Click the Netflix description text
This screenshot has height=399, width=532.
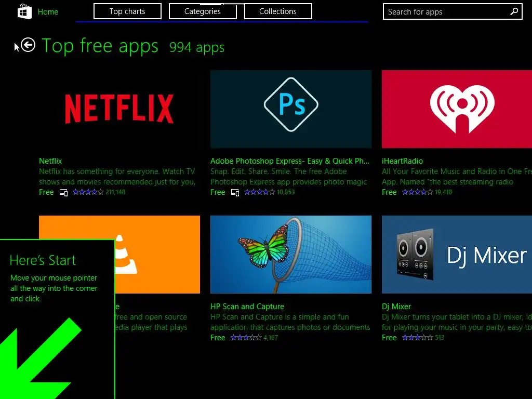[117, 177]
